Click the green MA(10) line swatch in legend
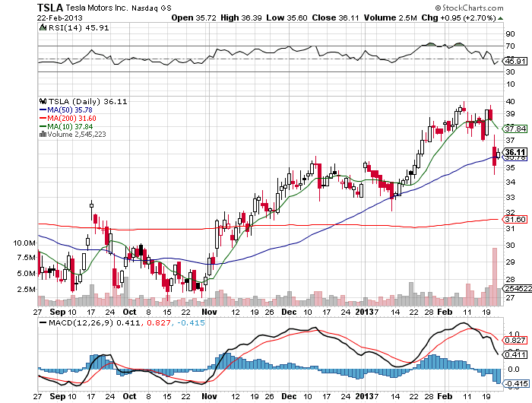 43,126
